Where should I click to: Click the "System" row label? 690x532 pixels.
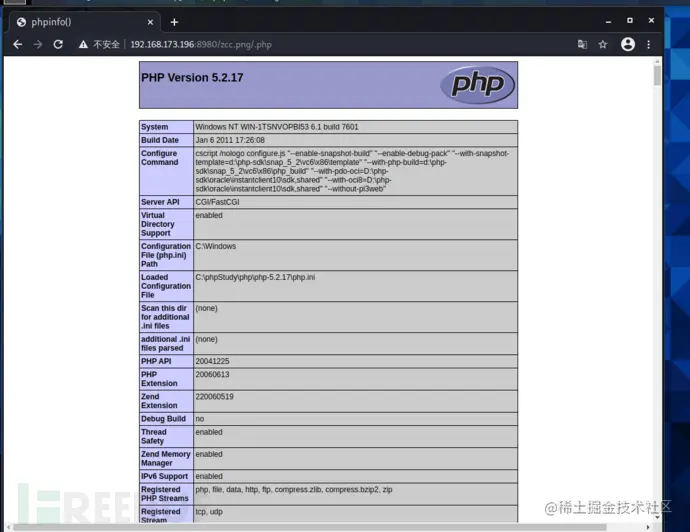coord(154,127)
